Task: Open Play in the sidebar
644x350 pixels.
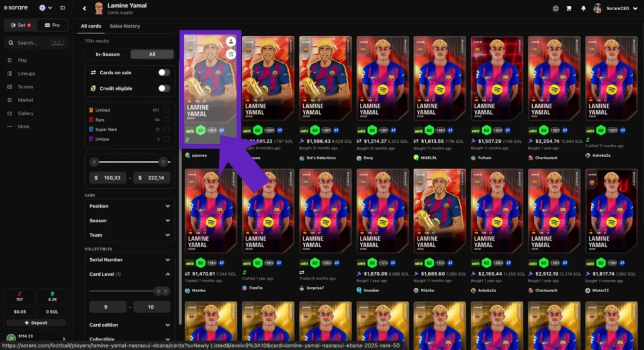Action: (x=22, y=60)
